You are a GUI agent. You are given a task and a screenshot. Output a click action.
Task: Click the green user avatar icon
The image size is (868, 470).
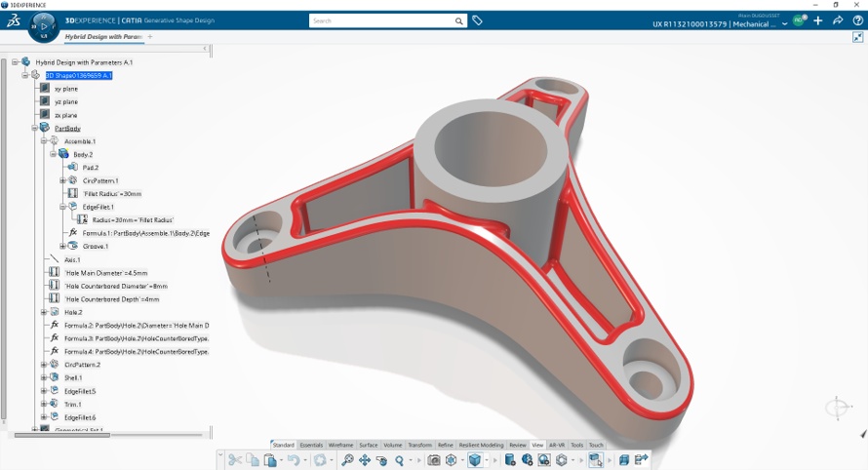click(800, 20)
